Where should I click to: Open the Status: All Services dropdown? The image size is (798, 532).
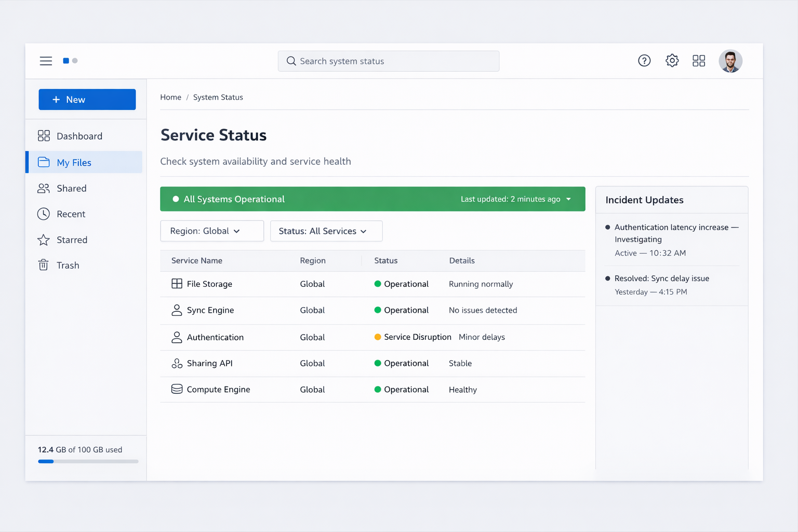click(326, 231)
